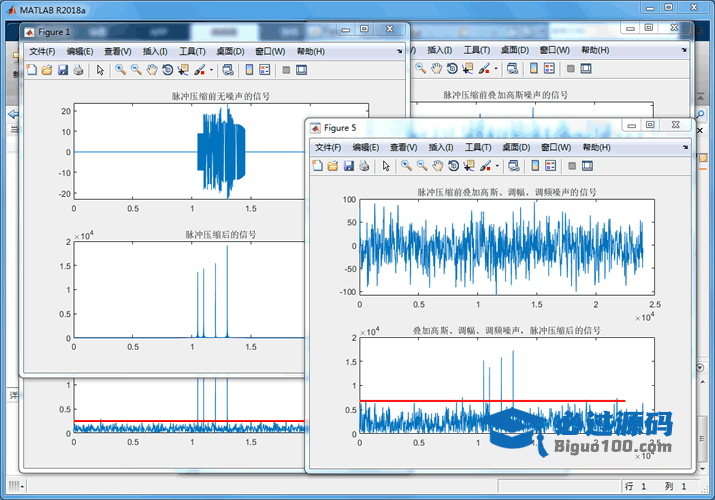Image resolution: width=715 pixels, height=500 pixels.
Task: Insert colorbar in Figure 1
Action: [249, 70]
